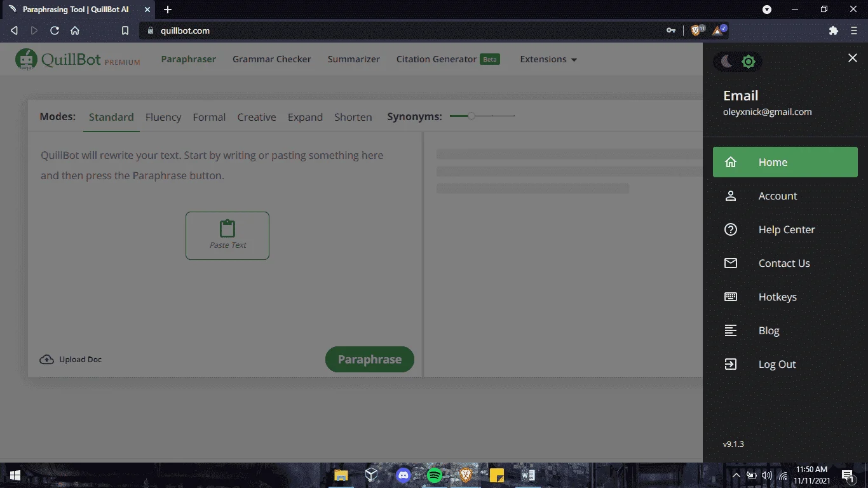Viewport: 868px width, 488px height.
Task: Switch to the Fluency mode tab
Action: coord(163,117)
